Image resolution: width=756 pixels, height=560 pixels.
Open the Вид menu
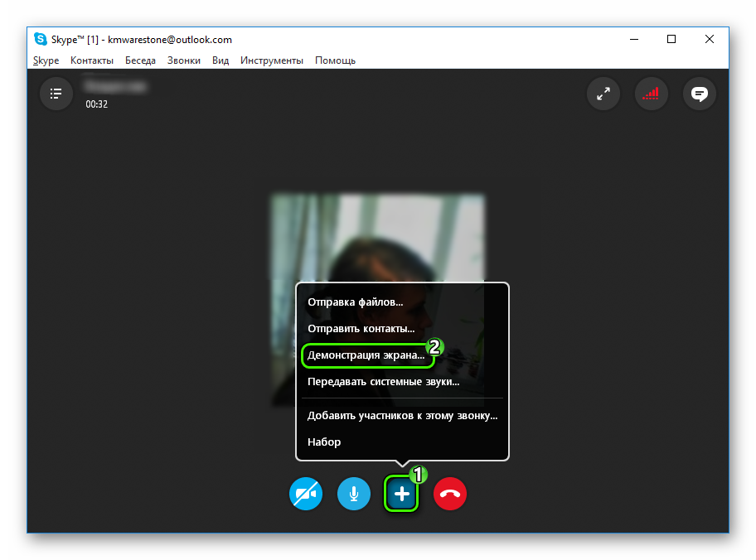(x=220, y=60)
